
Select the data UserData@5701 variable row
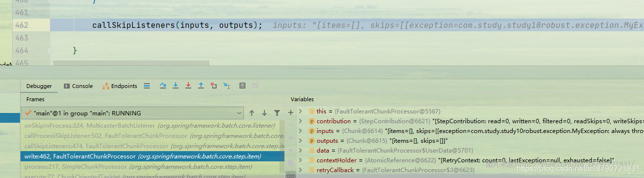point(470,151)
